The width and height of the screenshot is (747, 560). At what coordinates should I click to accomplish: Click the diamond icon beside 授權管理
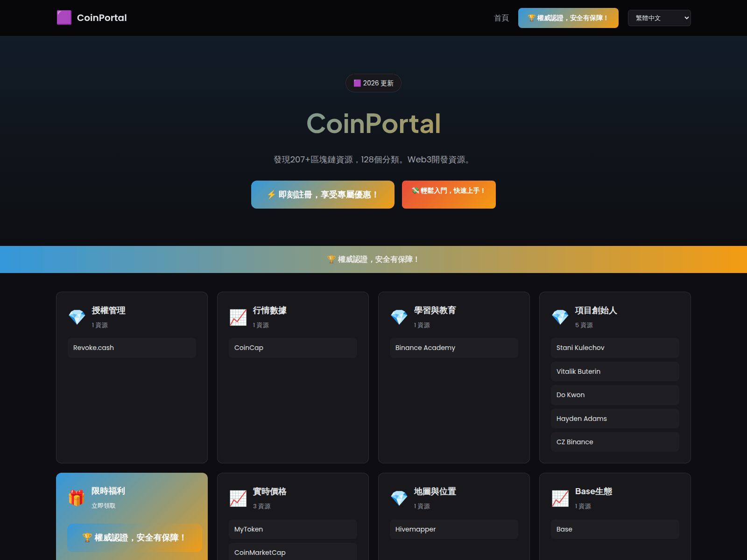tap(77, 317)
